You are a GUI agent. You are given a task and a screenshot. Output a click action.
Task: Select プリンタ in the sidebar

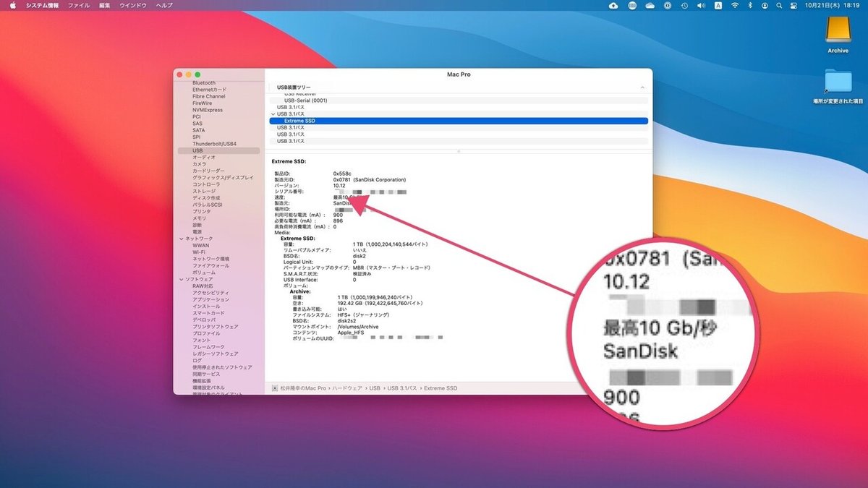click(x=202, y=211)
